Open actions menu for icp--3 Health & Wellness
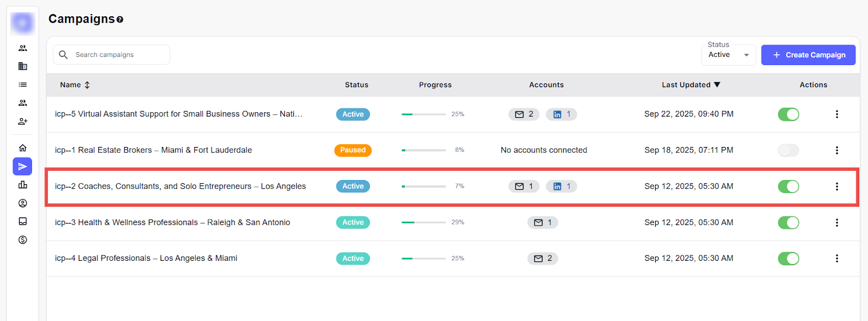The width and height of the screenshot is (868, 321). click(837, 222)
